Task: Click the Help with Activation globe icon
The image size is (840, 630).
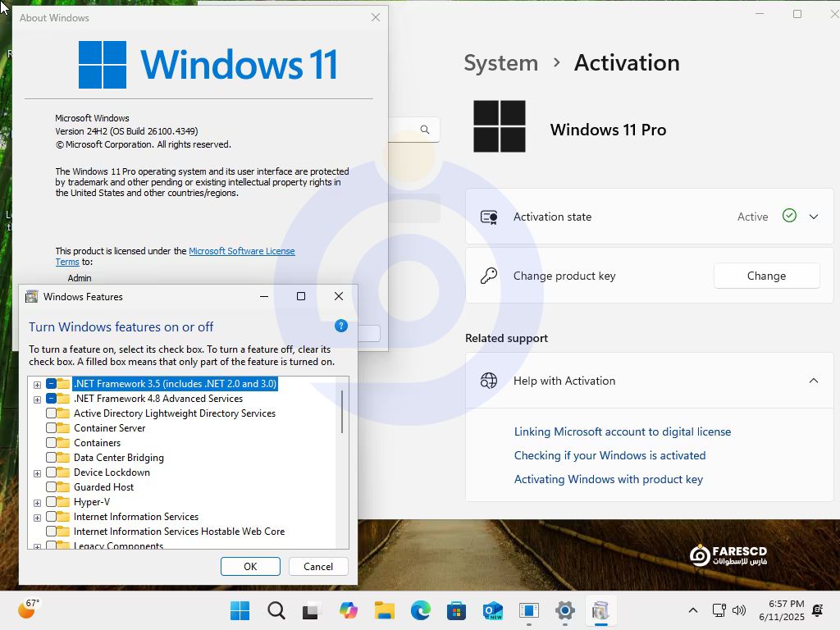Action: 489,381
